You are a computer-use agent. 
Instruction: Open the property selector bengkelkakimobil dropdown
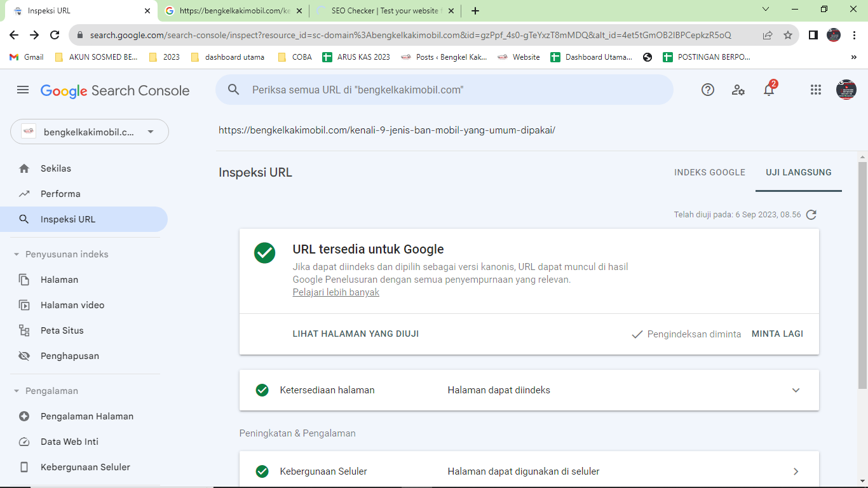pyautogui.click(x=90, y=132)
